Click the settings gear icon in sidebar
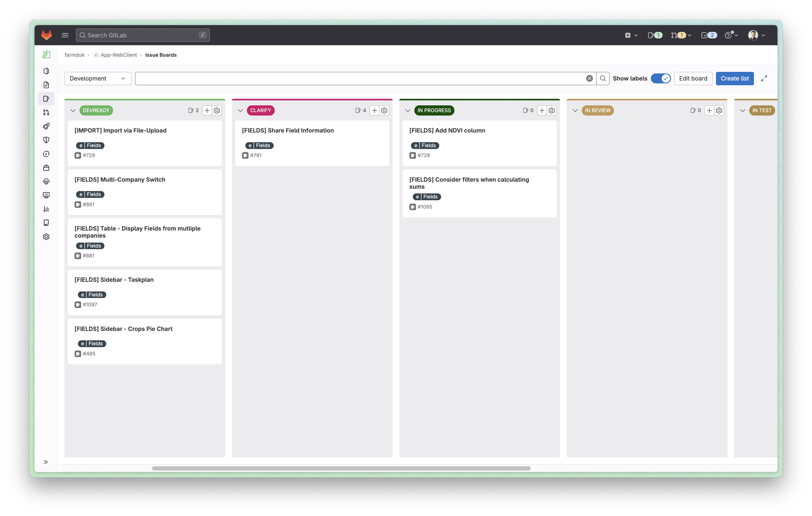The height and width of the screenshot is (516, 812). pos(47,236)
